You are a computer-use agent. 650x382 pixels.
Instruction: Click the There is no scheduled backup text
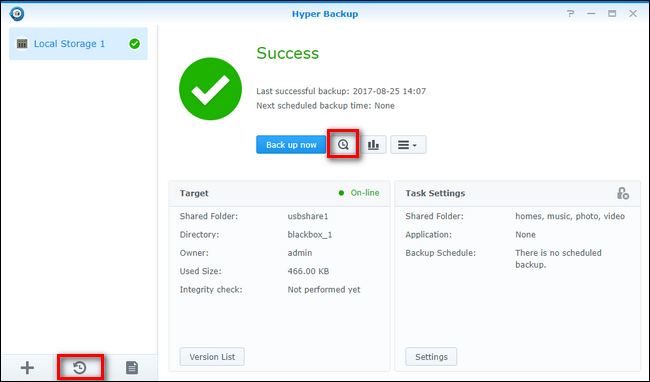tap(558, 259)
